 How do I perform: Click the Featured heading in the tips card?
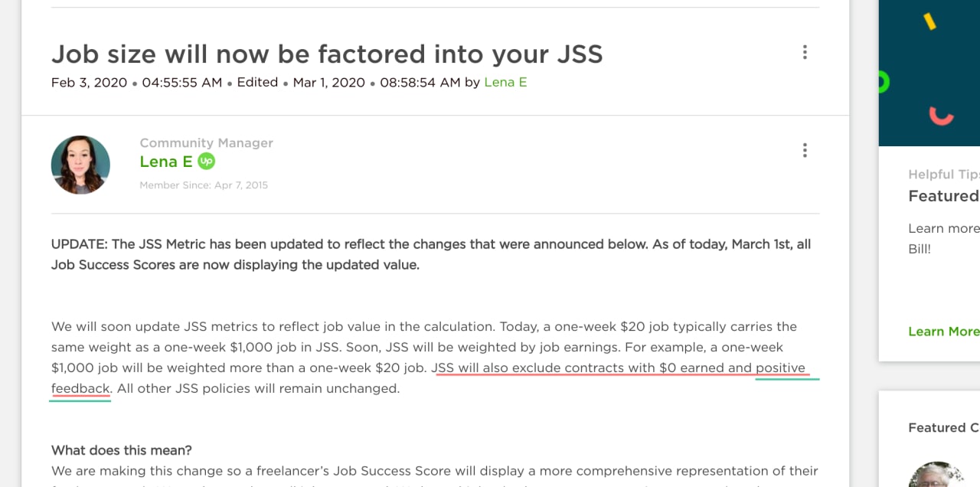943,196
